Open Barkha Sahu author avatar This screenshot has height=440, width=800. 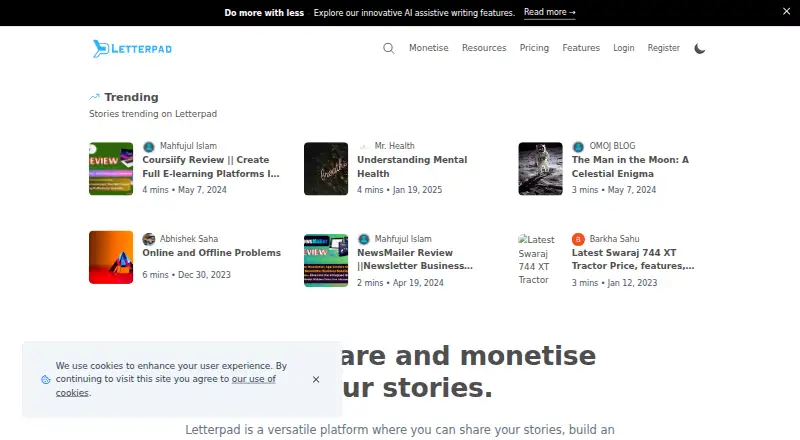[x=578, y=239]
